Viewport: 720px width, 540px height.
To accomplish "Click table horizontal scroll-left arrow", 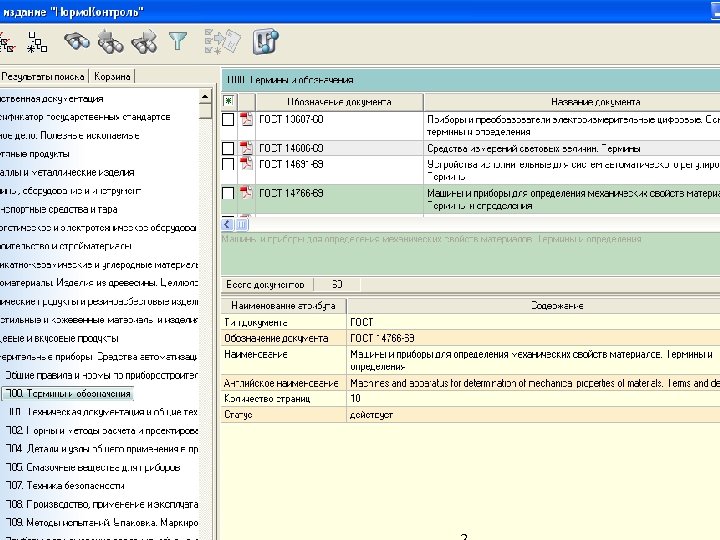I will coord(227,224).
